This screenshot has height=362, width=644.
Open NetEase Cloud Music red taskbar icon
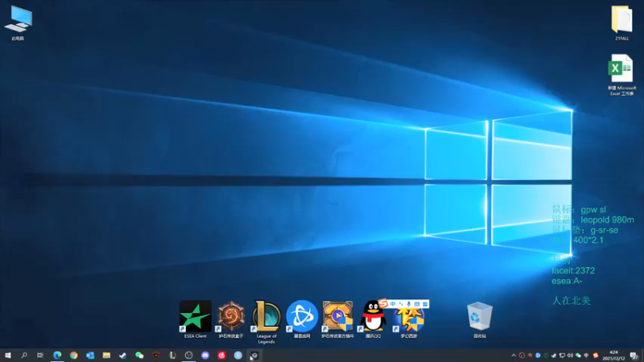point(221,356)
